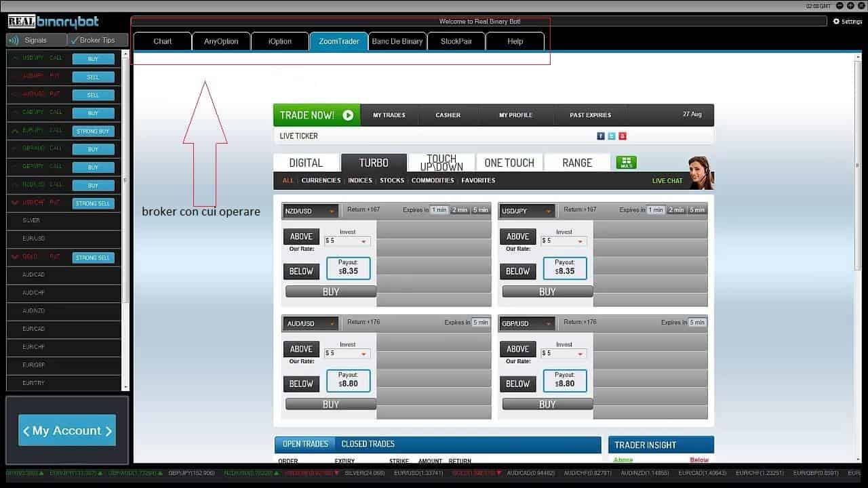Open the Signals panel via its wave icon
The width and height of the screenshot is (868, 488).
pos(14,40)
